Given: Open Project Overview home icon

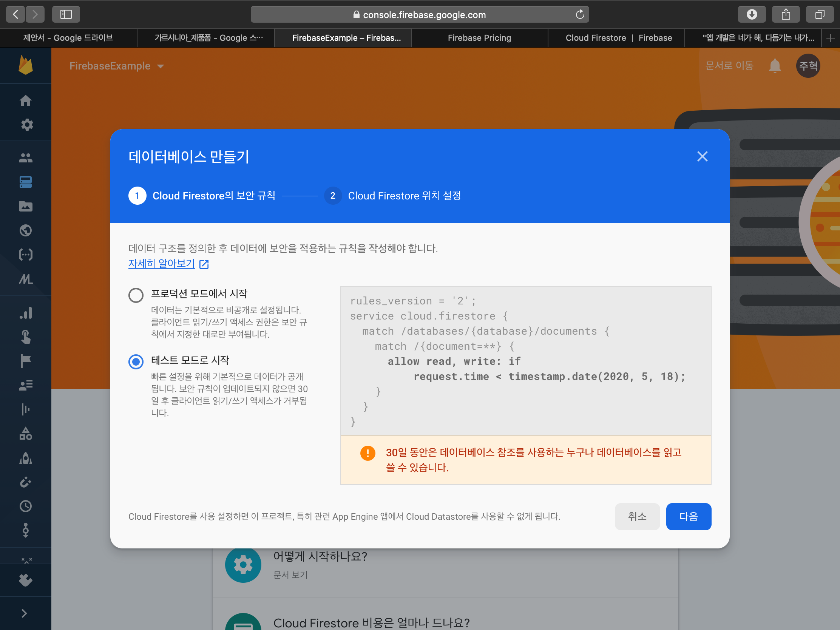Looking at the screenshot, I should (x=25, y=100).
